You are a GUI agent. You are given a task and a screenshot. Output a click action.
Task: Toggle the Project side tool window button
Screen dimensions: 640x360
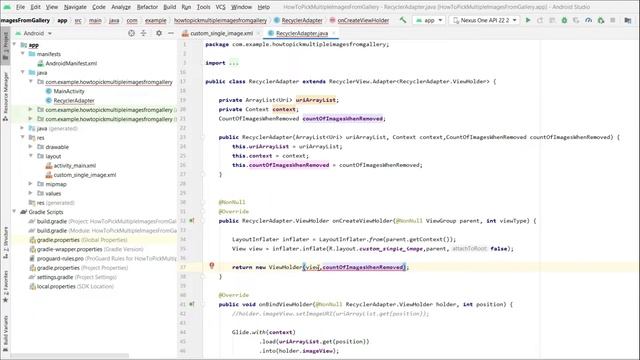point(5,47)
